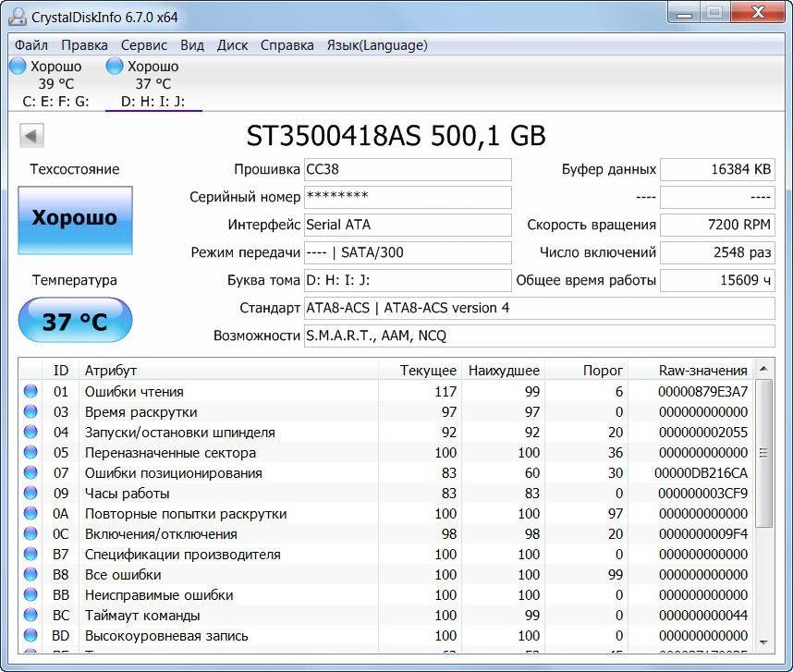The image size is (793, 672).
Task: Click status icon of Все ошибки row
Action: [30, 574]
